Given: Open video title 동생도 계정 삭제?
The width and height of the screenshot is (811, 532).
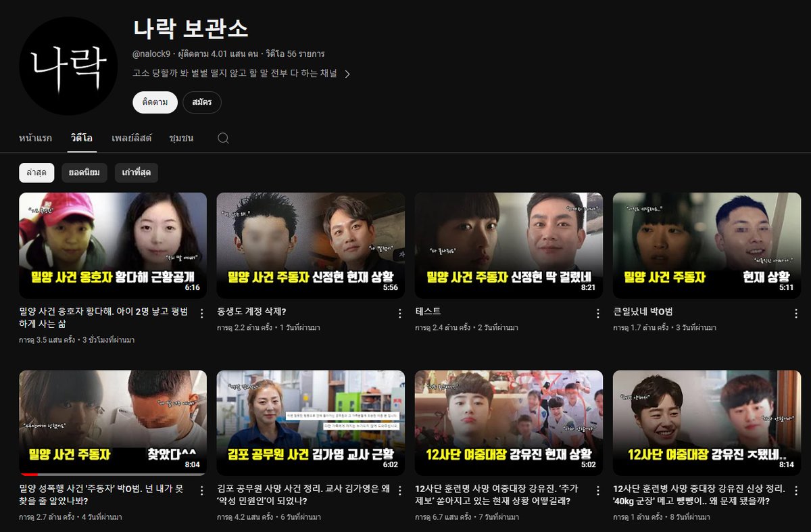Looking at the screenshot, I should (251, 312).
